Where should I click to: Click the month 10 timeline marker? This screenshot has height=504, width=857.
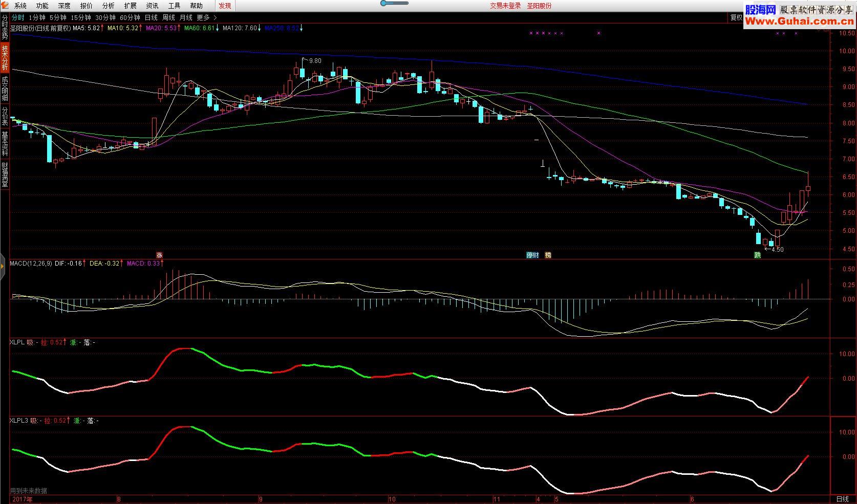tap(392, 499)
